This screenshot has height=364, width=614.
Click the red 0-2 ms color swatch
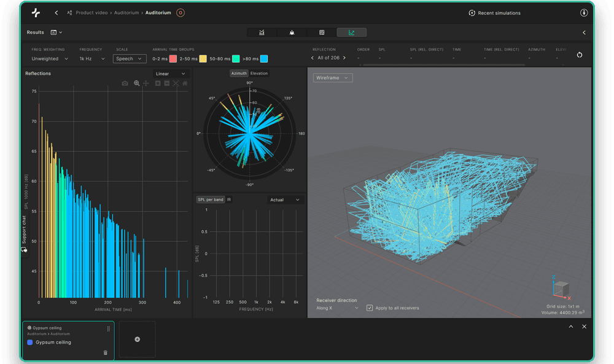tap(173, 59)
